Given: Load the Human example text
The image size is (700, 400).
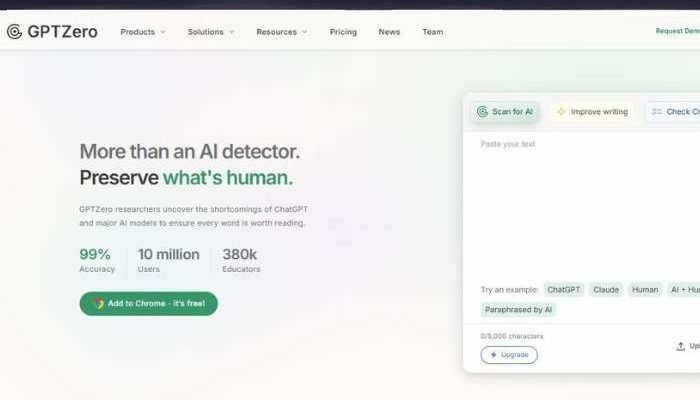Looking at the screenshot, I should 645,289.
